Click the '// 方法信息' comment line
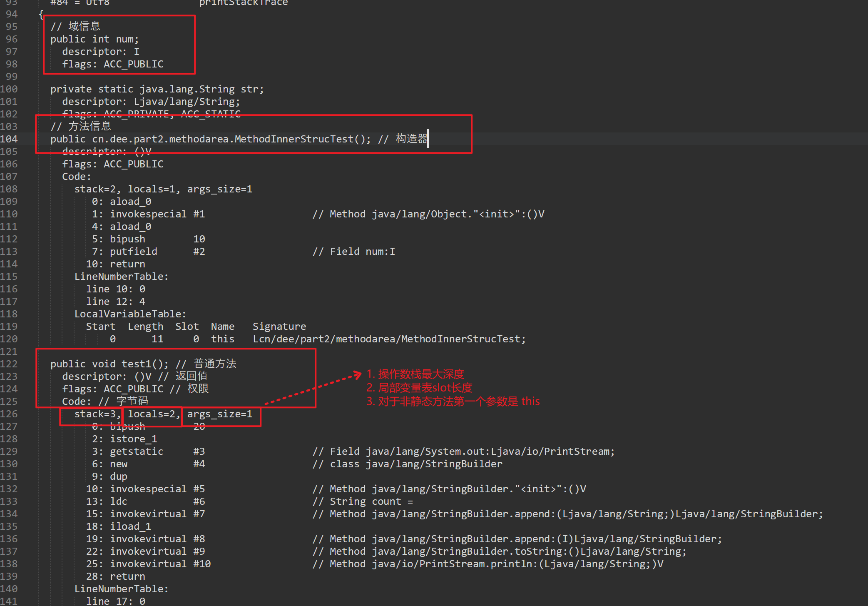The height and width of the screenshot is (606, 868). [x=81, y=126]
